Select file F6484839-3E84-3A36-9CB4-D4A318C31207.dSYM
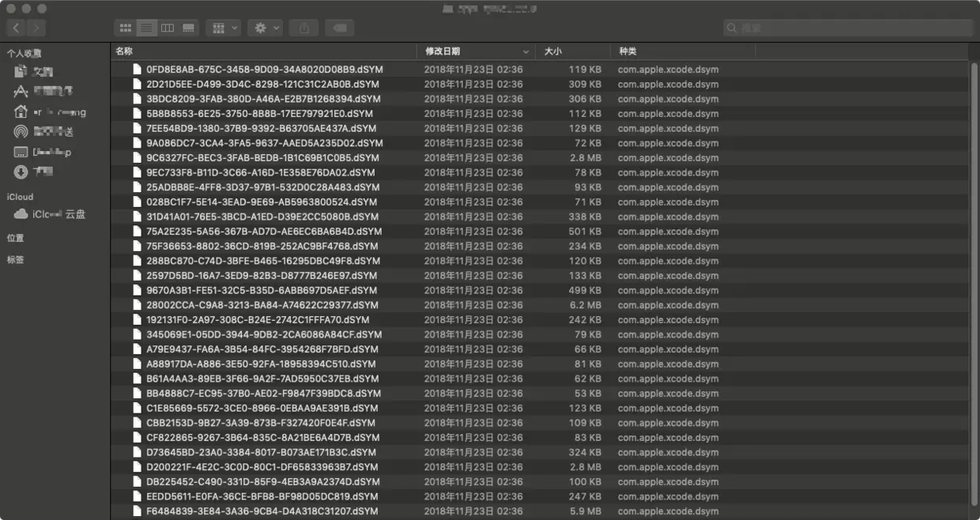 262,511
